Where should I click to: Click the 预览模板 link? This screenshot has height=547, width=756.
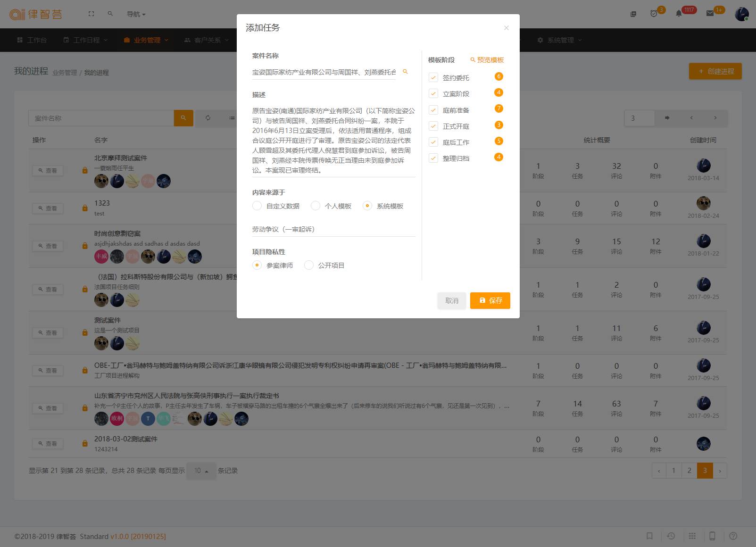point(487,60)
